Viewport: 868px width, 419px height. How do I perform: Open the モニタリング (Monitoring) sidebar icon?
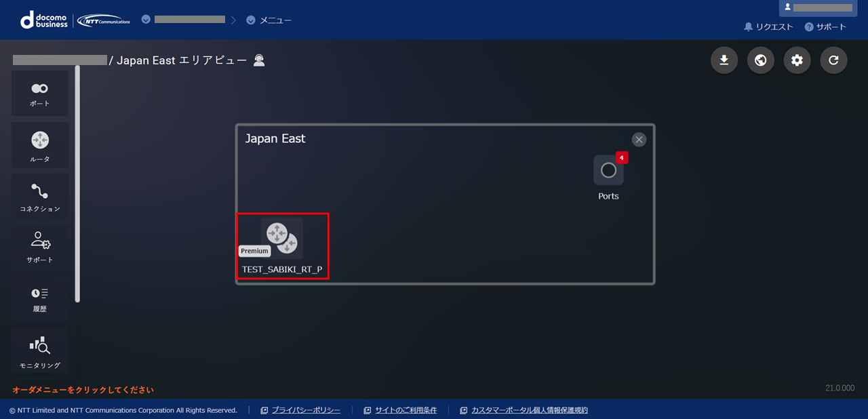point(40,351)
